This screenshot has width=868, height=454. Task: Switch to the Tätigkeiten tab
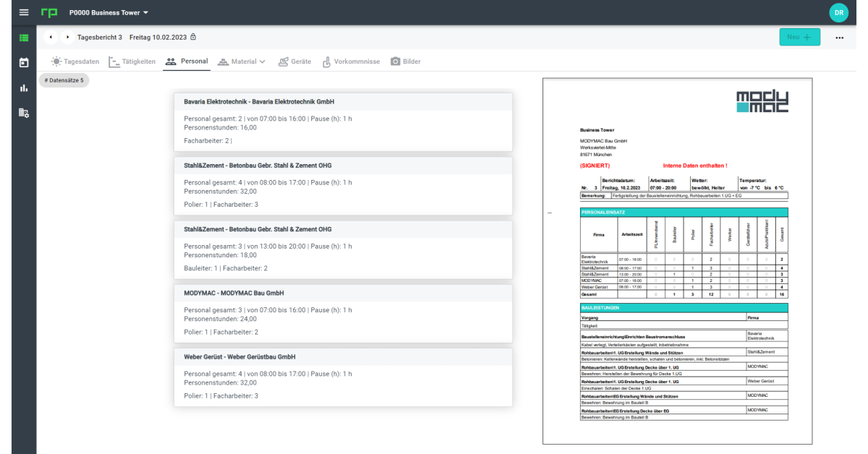point(132,61)
